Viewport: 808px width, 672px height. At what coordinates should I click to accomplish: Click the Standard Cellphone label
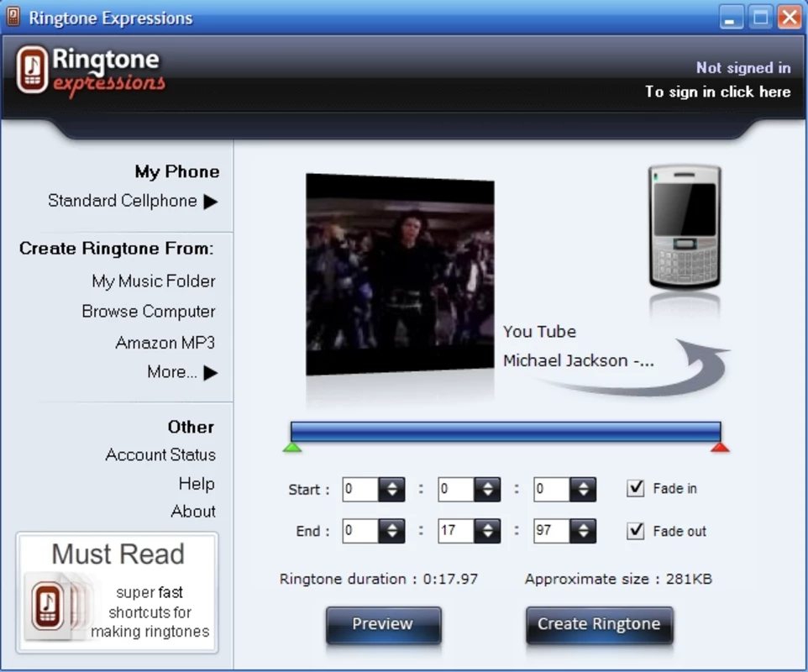pyautogui.click(x=122, y=201)
